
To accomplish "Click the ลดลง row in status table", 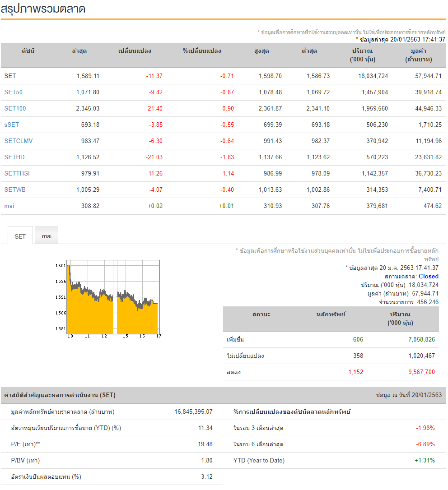I will tap(233, 372).
